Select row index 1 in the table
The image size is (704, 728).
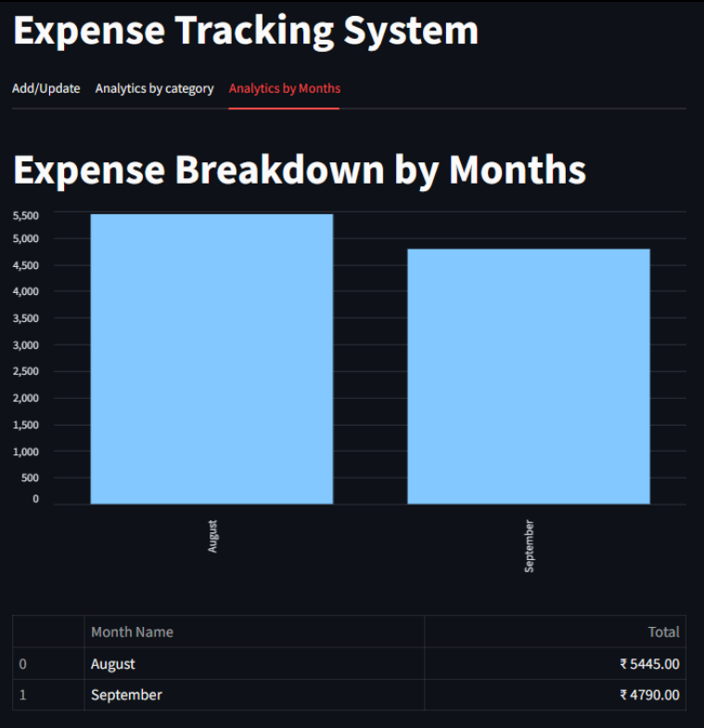click(23, 695)
